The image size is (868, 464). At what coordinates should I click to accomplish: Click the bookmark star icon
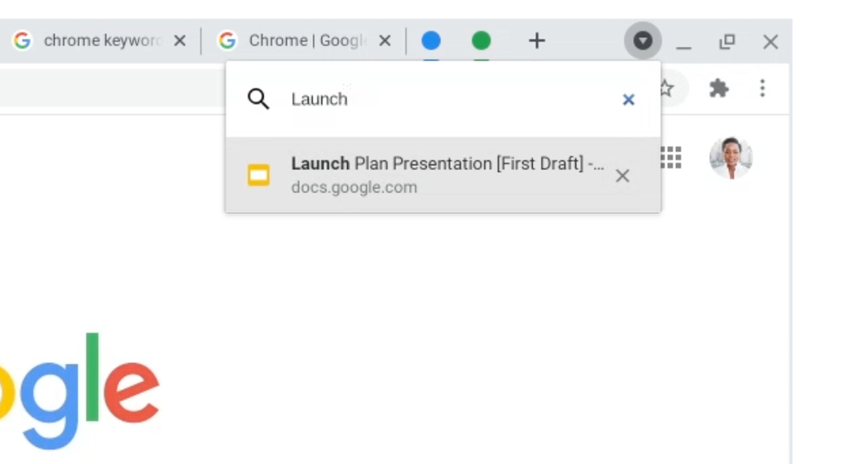[x=667, y=88]
